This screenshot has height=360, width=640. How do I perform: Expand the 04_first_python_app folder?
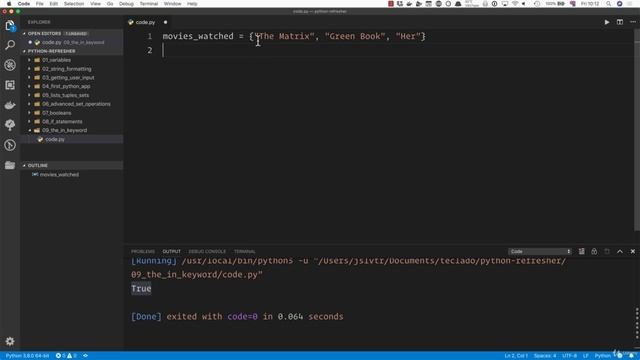(66, 87)
